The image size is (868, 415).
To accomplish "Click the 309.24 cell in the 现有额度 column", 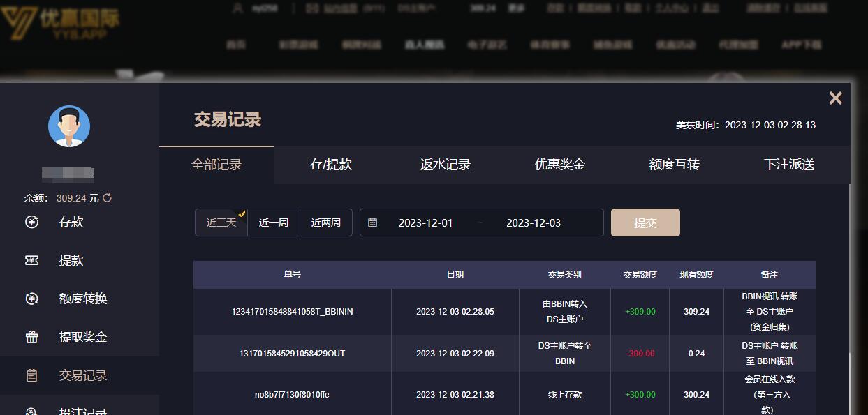I will click(697, 312).
